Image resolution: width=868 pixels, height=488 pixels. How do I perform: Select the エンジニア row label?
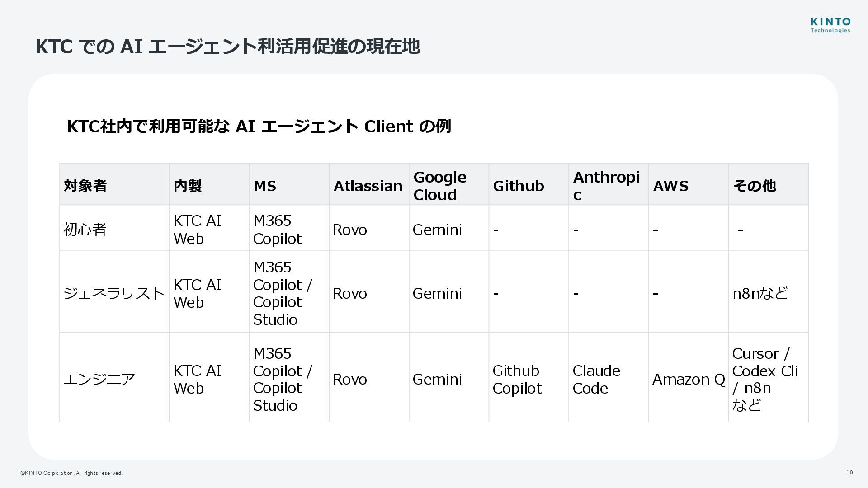(x=99, y=379)
